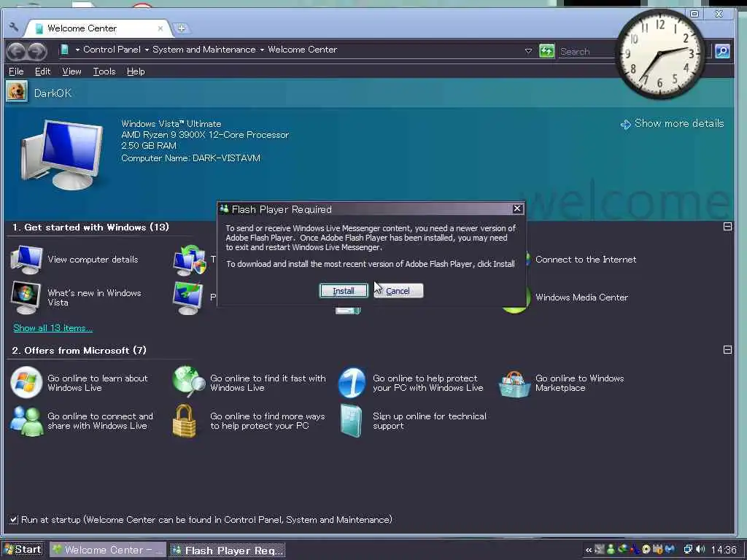
Task: Go forward with the Forward arrow button
Action: (x=37, y=50)
